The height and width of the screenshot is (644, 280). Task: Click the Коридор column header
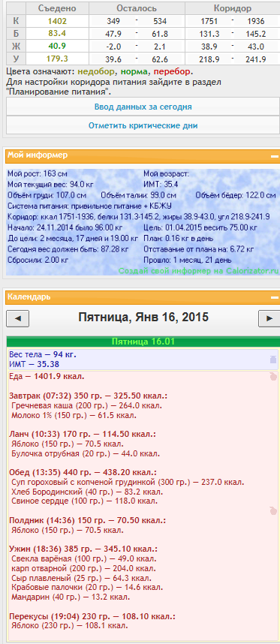233,8
